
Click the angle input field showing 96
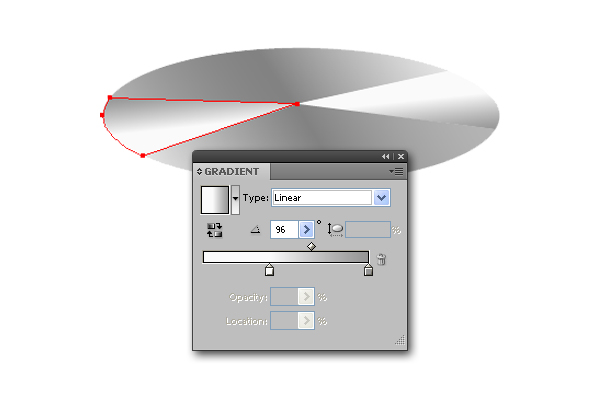[284, 230]
